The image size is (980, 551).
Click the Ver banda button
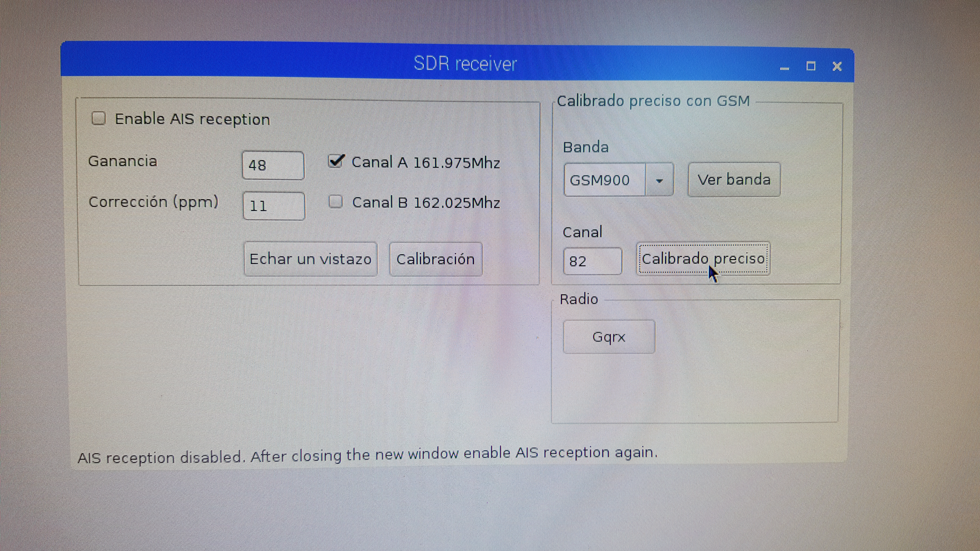(x=734, y=179)
